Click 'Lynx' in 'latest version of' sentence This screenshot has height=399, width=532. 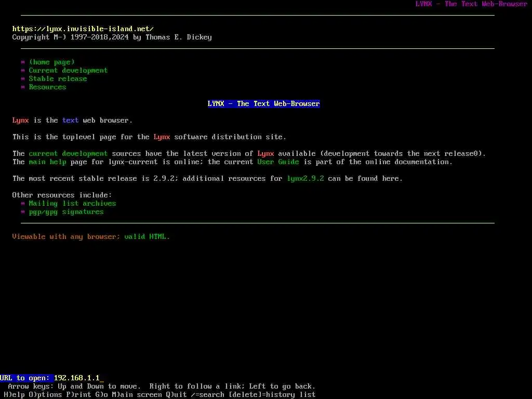[265, 153]
